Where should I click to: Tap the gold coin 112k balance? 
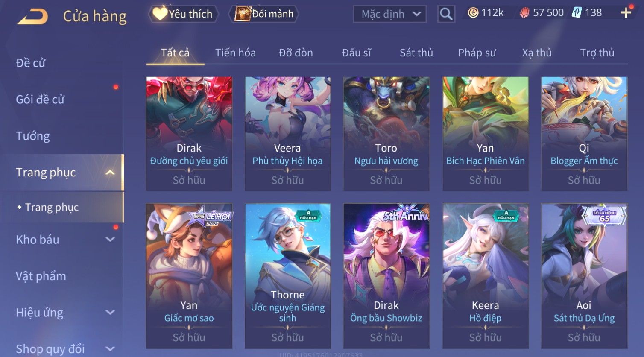[x=486, y=13]
